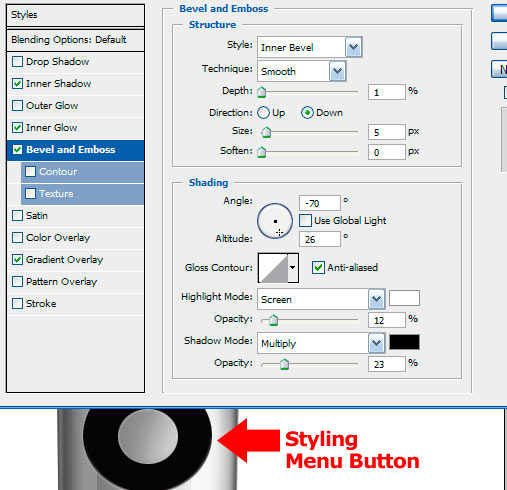The height and width of the screenshot is (490, 507).
Task: Open the Shadow Mode dropdown showing Multiply
Action: (321, 343)
